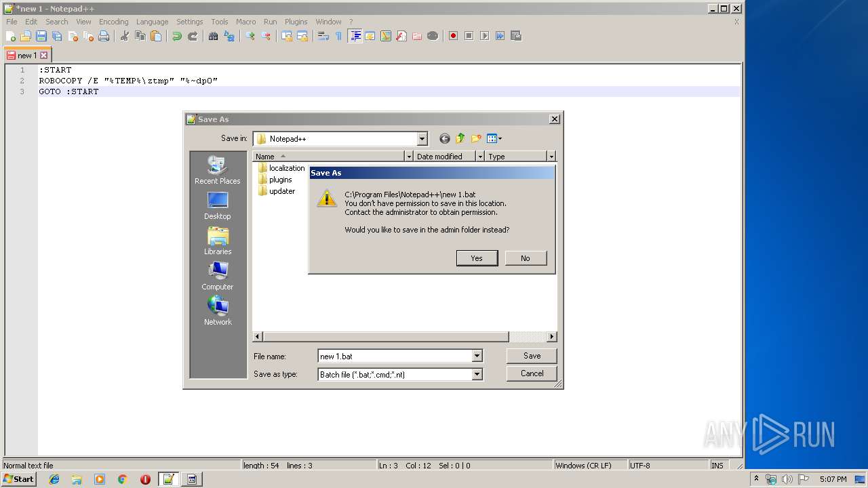
Task: Click the Save button in Save As dialog
Action: [532, 356]
